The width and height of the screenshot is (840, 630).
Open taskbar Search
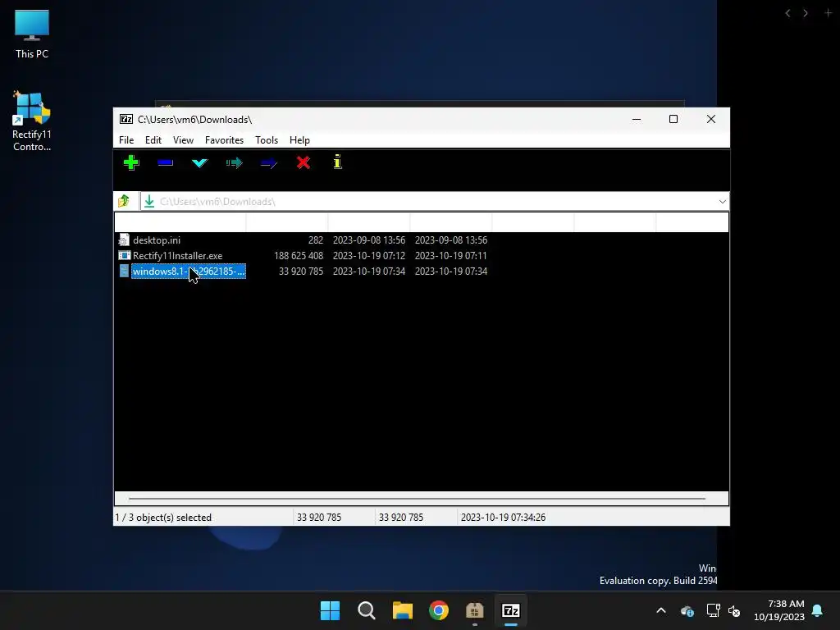pyautogui.click(x=367, y=610)
